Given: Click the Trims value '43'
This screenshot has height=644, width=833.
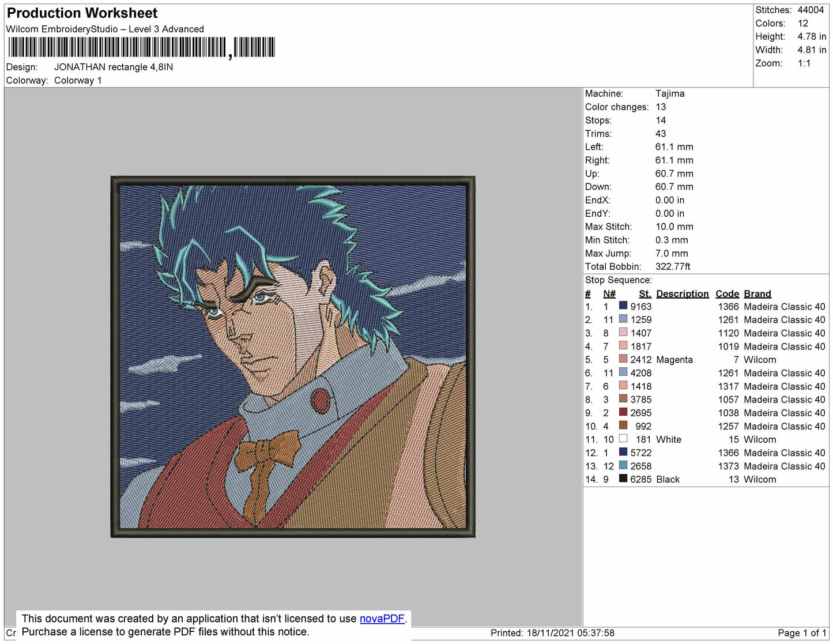Looking at the screenshot, I should point(661,133).
